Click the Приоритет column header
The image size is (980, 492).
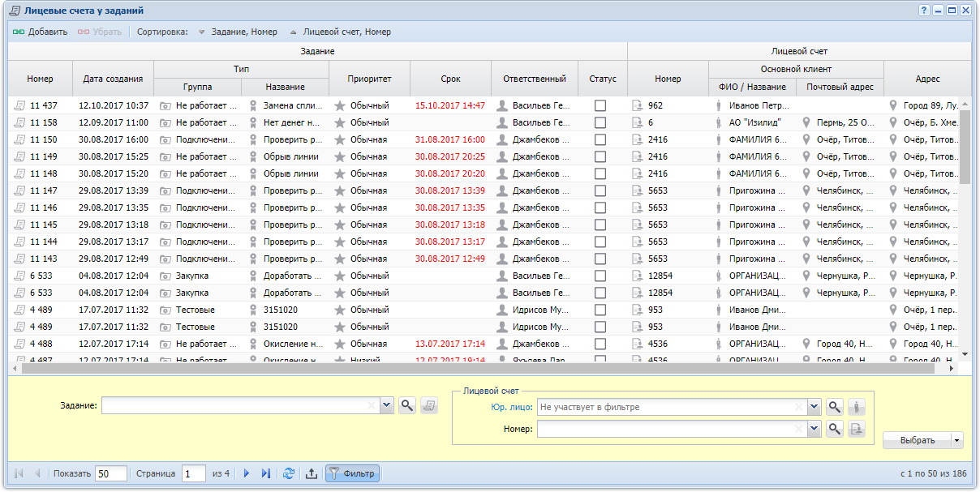point(370,79)
